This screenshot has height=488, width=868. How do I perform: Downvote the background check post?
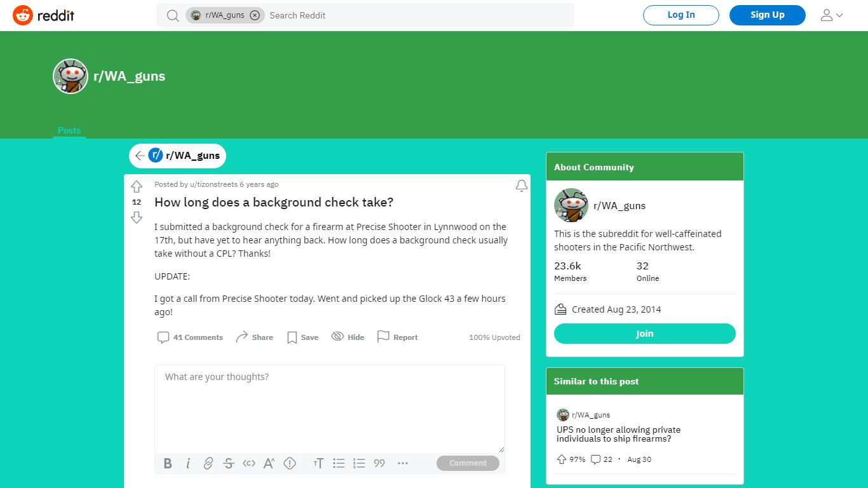point(137,218)
